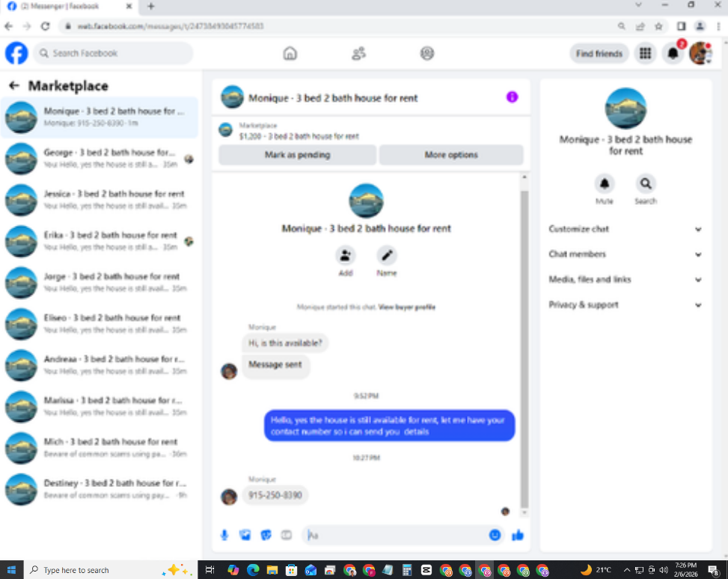Click Find friends button
Viewport: 728px width, 579px height.
point(599,53)
